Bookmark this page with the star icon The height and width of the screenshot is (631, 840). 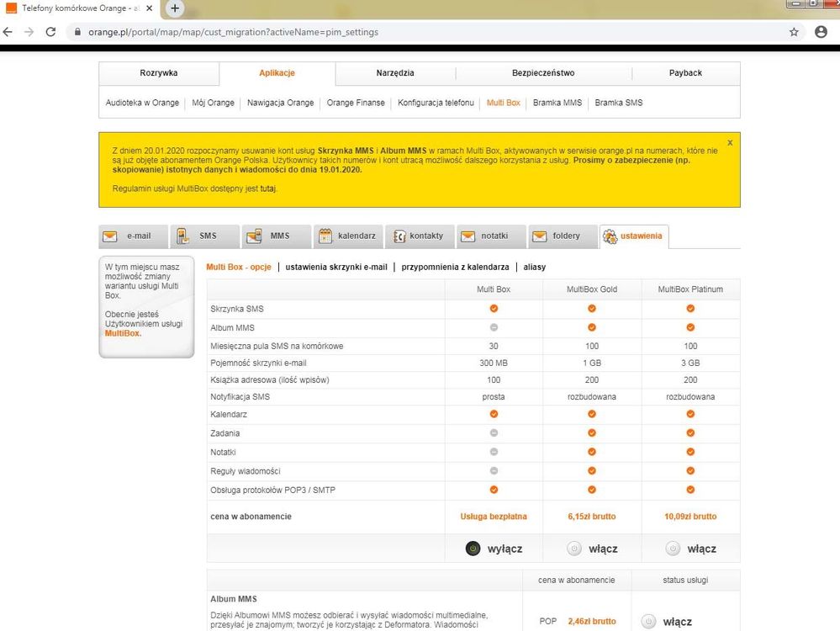coord(794,32)
